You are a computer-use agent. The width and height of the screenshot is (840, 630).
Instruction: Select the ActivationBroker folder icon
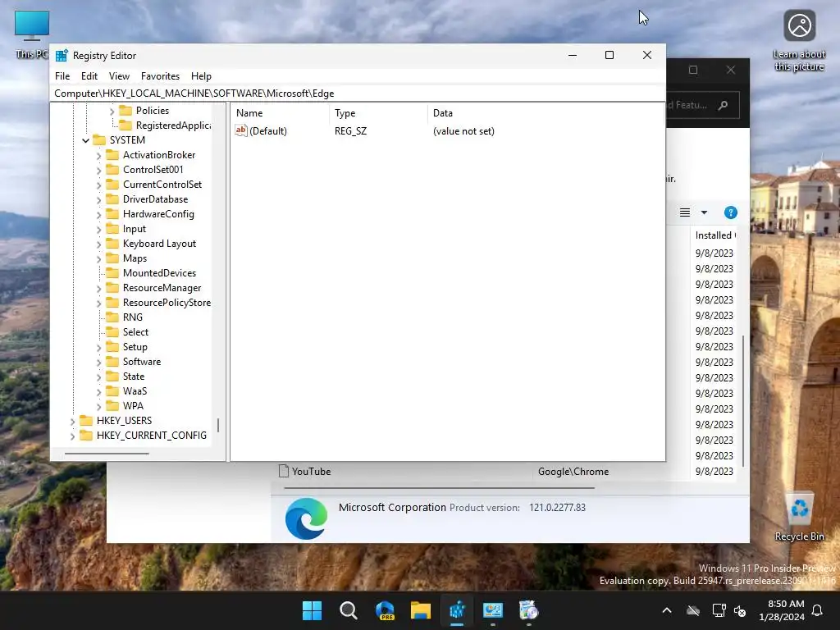coord(112,155)
